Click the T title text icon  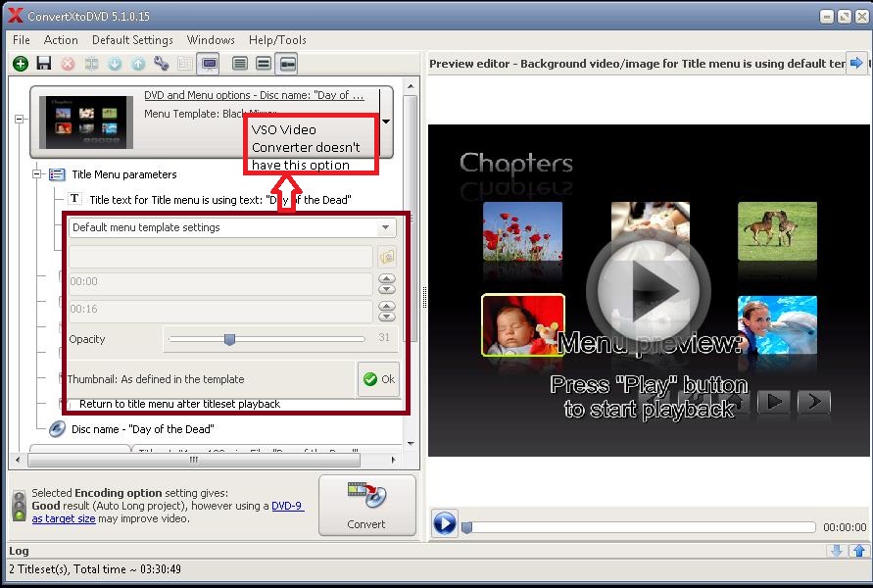(x=74, y=199)
